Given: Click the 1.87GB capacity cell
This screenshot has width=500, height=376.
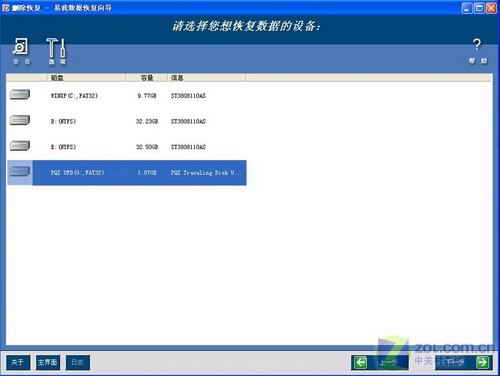Looking at the screenshot, I should pyautogui.click(x=147, y=173).
